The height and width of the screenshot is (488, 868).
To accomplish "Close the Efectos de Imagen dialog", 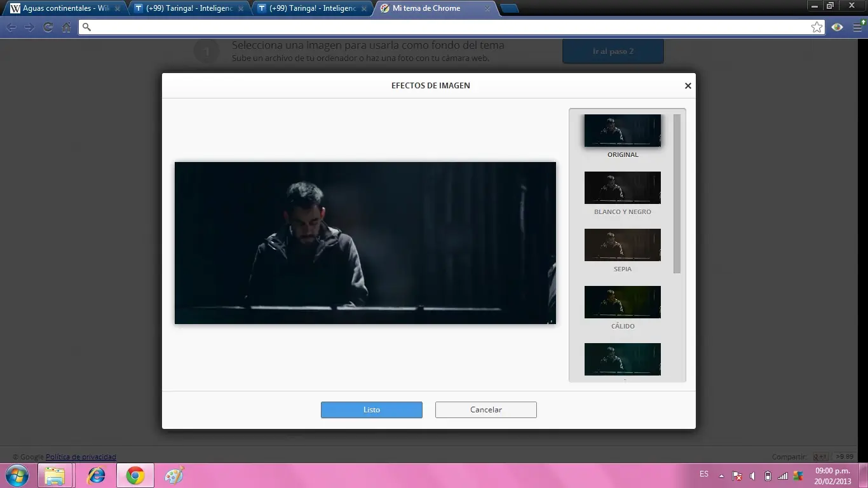I will click(x=688, y=86).
